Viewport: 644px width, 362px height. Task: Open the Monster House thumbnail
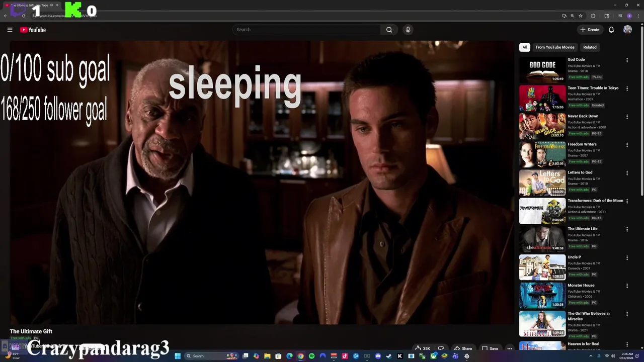coord(542,295)
